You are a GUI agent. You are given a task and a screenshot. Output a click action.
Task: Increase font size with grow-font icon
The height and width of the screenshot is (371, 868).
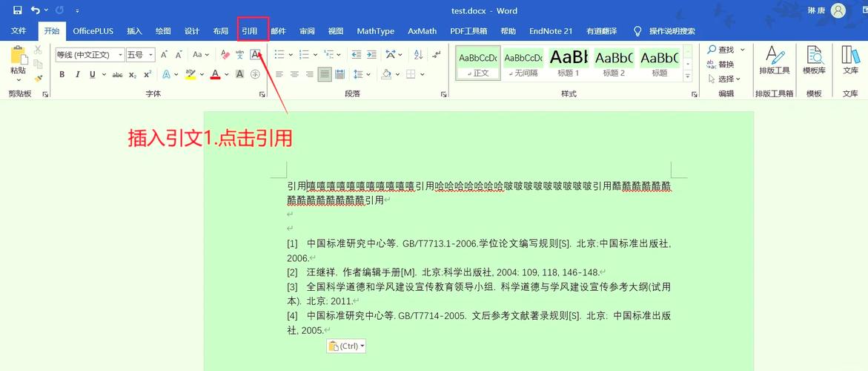click(x=164, y=55)
